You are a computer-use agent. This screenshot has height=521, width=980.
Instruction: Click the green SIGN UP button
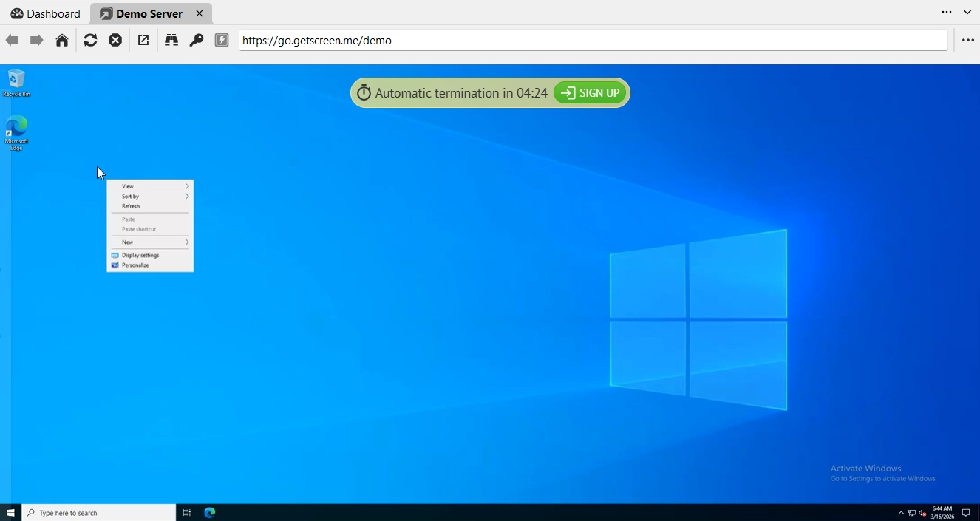point(591,93)
